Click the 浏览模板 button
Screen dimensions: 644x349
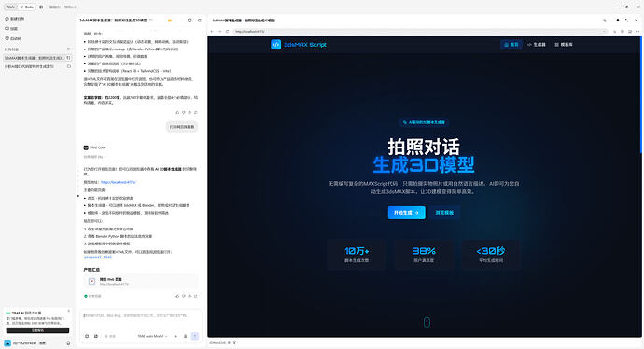444,213
